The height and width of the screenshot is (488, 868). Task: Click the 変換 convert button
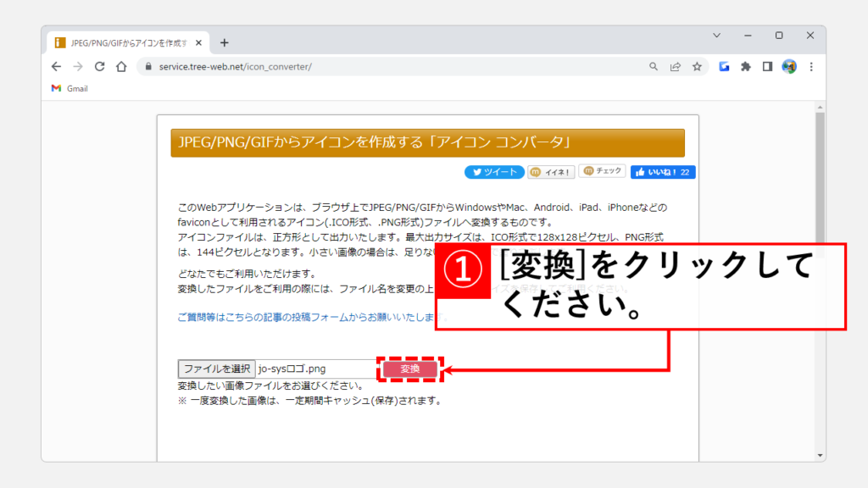point(410,369)
